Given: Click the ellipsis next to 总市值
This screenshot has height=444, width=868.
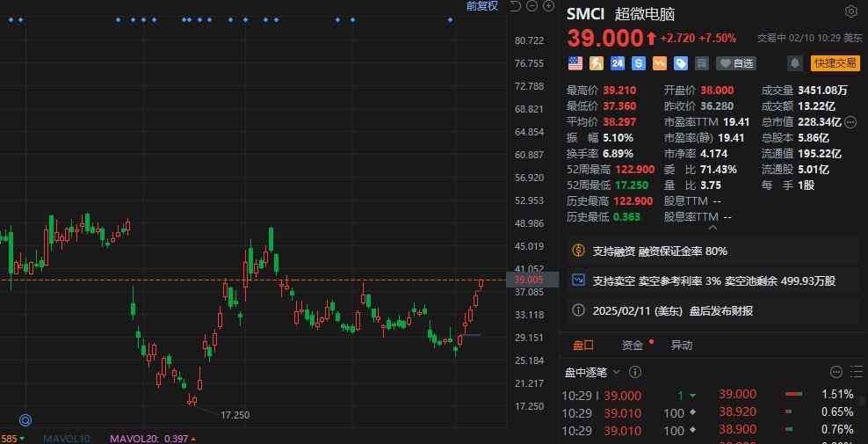Looking at the screenshot, I should point(852,122).
